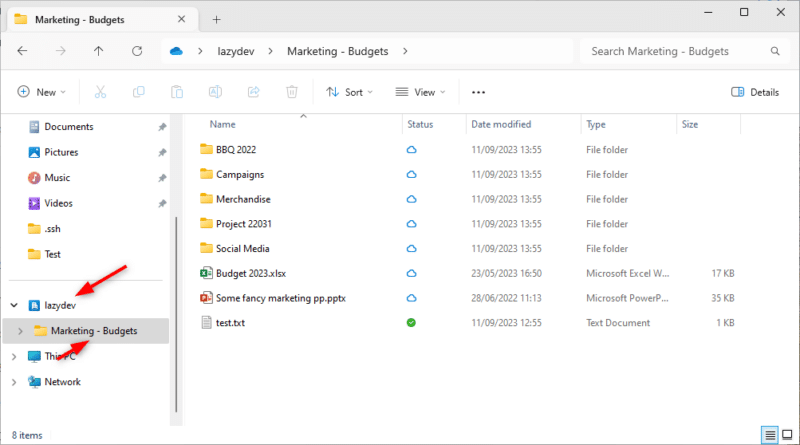Image resolution: width=800 pixels, height=445 pixels.
Task: Click the PowerPoint icon of Some fancy marketing pp.pptx
Action: click(206, 298)
